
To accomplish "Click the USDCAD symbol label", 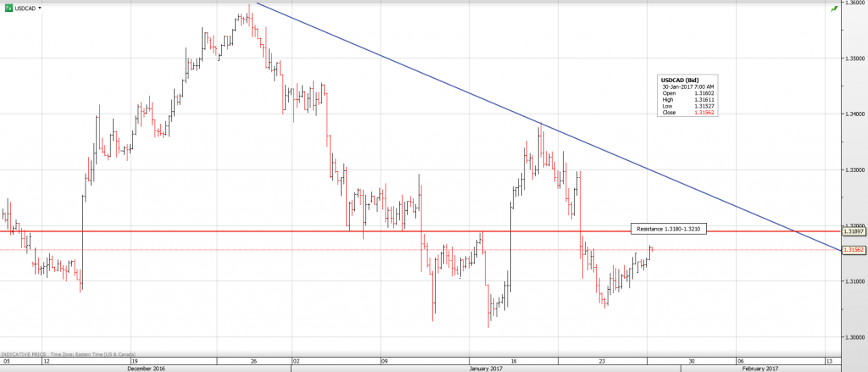I will pos(23,7).
